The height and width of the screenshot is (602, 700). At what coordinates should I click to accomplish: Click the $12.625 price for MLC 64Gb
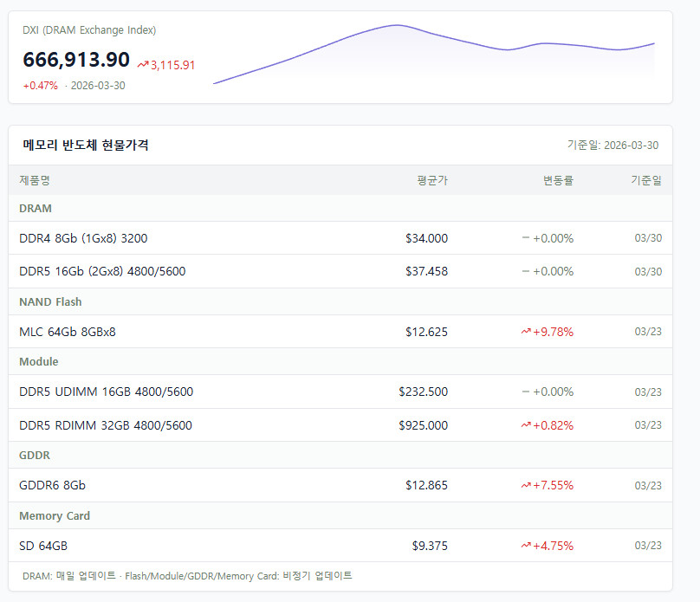click(427, 332)
